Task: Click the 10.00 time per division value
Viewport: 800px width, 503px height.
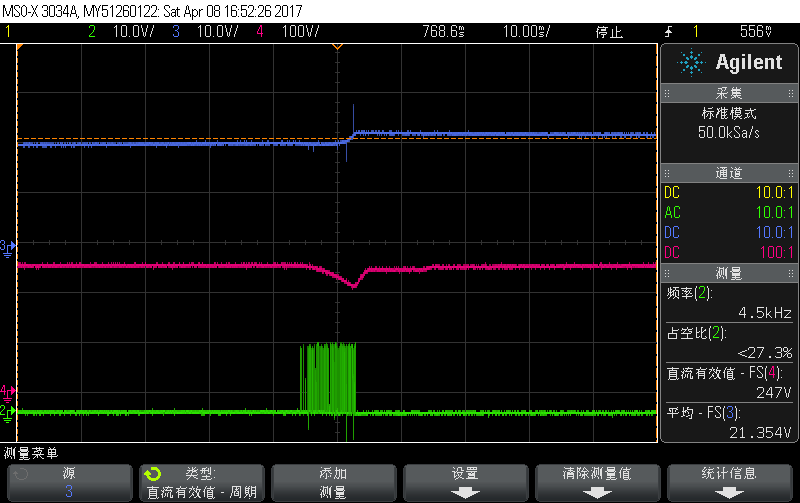Action: [x=527, y=32]
